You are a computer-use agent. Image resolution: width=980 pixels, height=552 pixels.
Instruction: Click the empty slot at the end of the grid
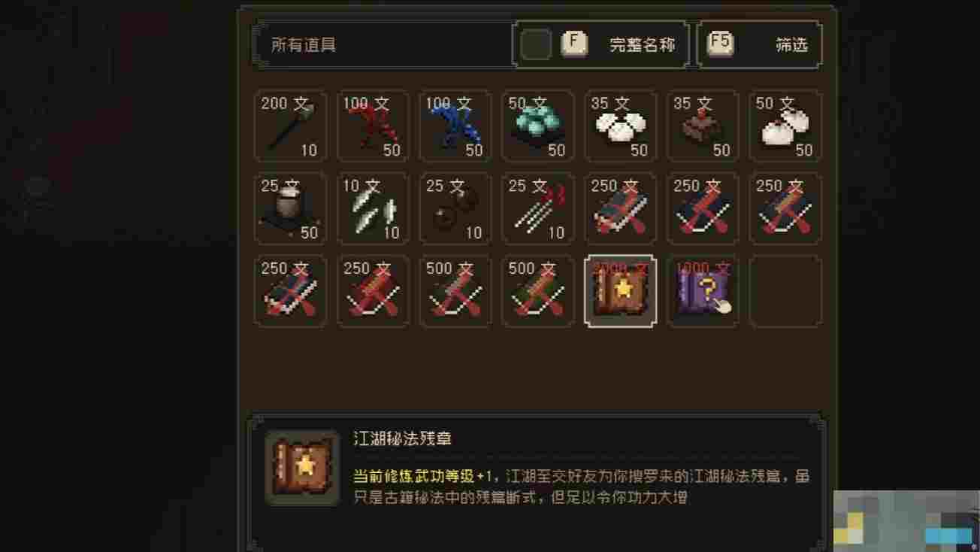coord(786,291)
